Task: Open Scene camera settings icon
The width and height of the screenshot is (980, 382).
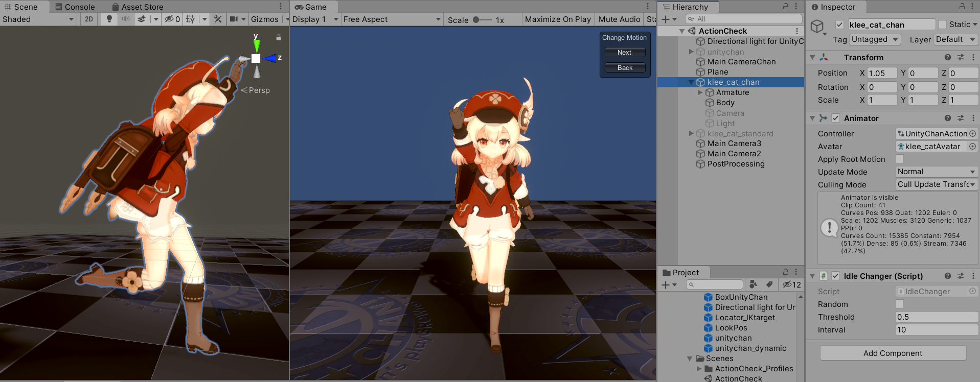Action: (234, 19)
